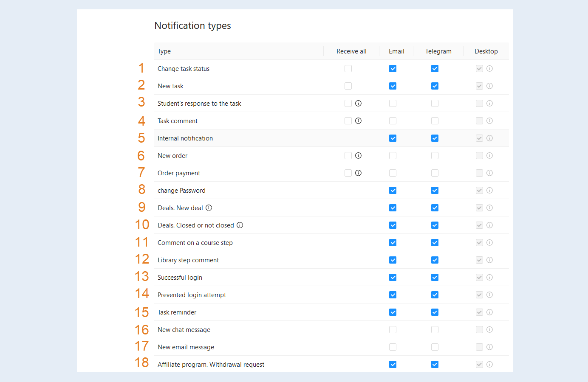
Task: Enable Receive all for Task comment
Action: [348, 121]
